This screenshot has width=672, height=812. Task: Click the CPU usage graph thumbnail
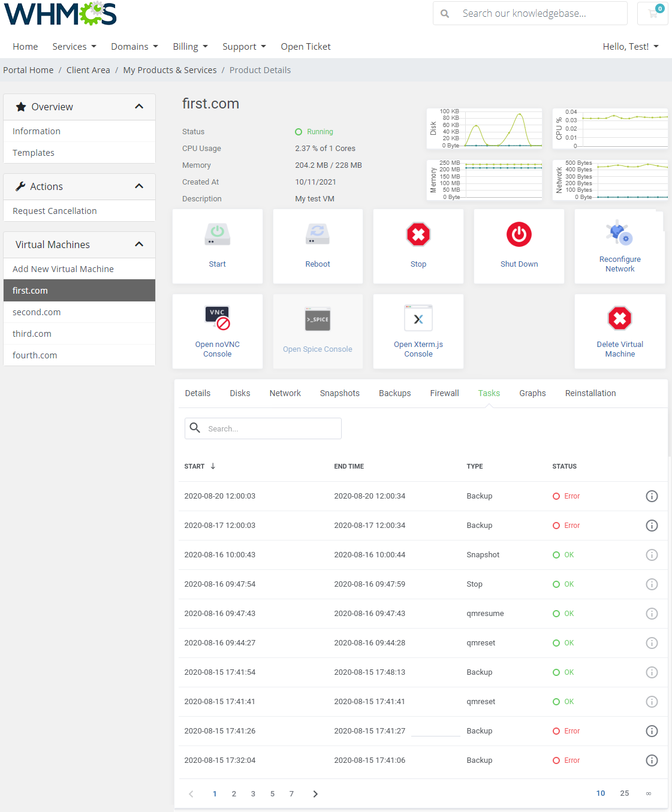tap(610, 128)
